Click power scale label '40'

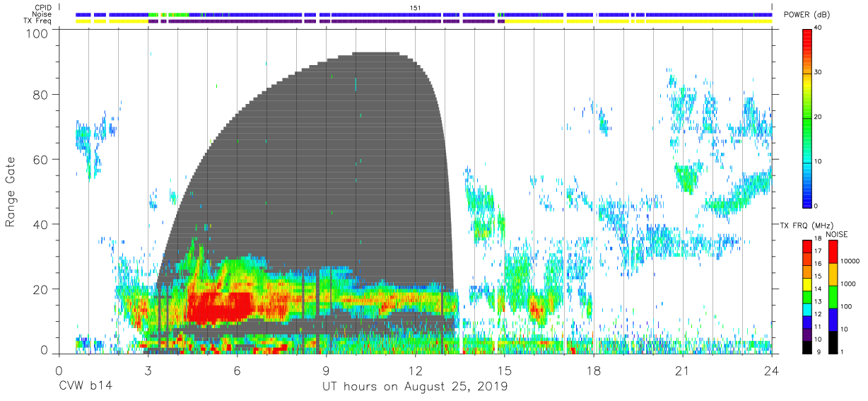(818, 28)
